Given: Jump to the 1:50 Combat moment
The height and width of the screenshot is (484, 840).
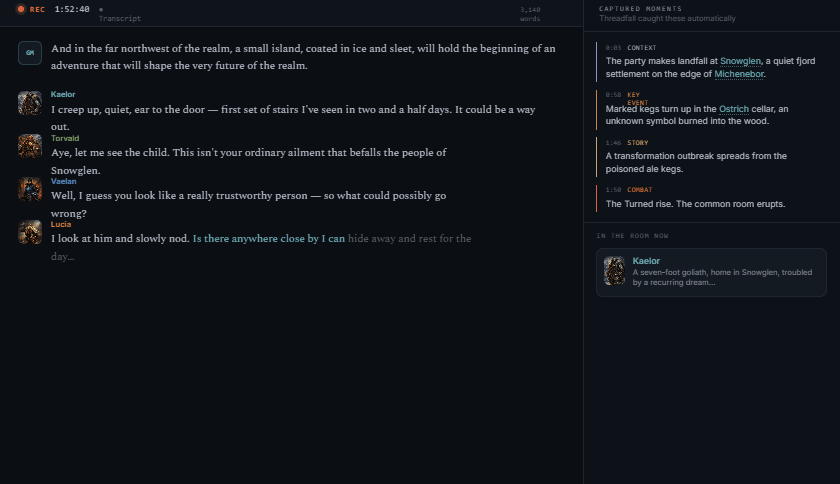Looking at the screenshot, I should (x=711, y=197).
